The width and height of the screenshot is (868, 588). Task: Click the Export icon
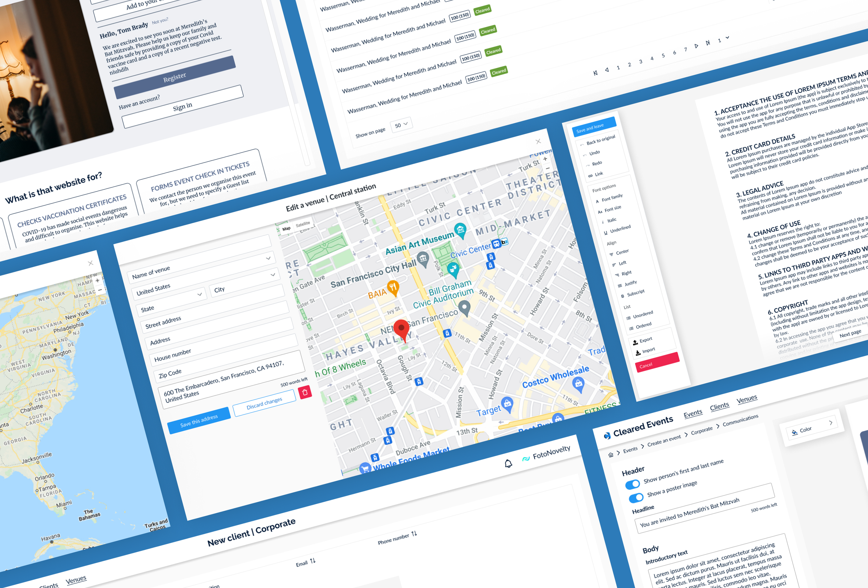pos(635,342)
